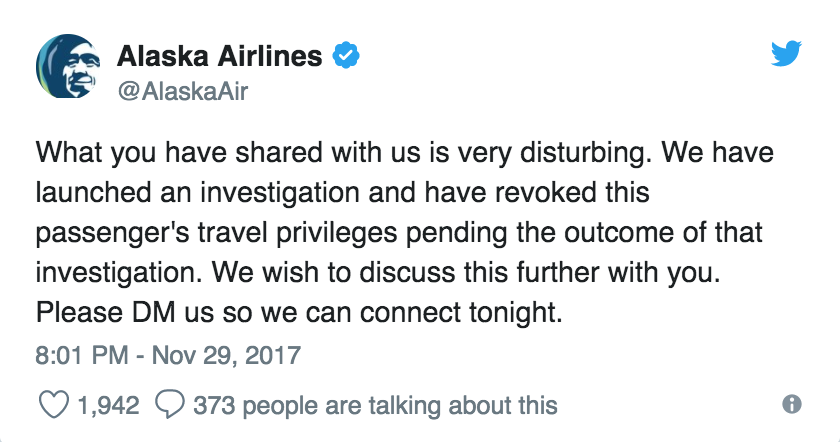Screen dimensions: 840x442
Task: Open '373 people are talking about this'
Action: click(x=376, y=406)
